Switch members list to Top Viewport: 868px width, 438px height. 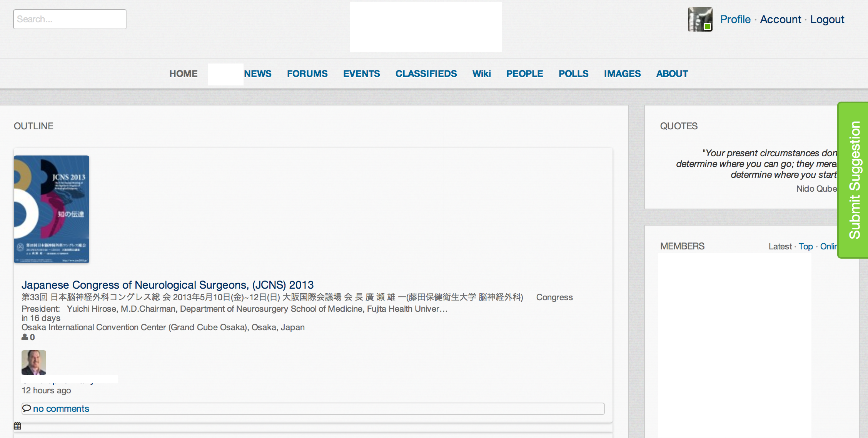point(805,246)
